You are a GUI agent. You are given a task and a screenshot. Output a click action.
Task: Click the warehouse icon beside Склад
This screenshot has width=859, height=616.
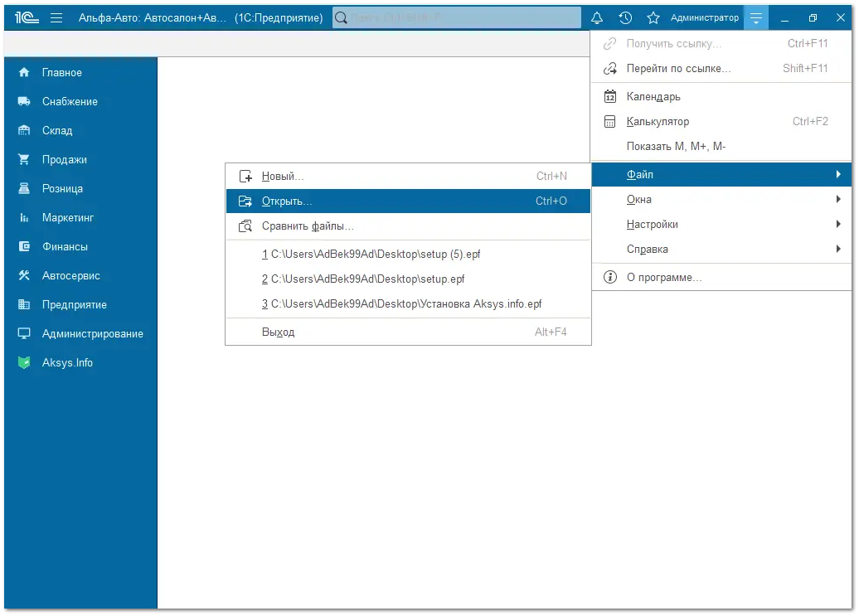(x=23, y=130)
